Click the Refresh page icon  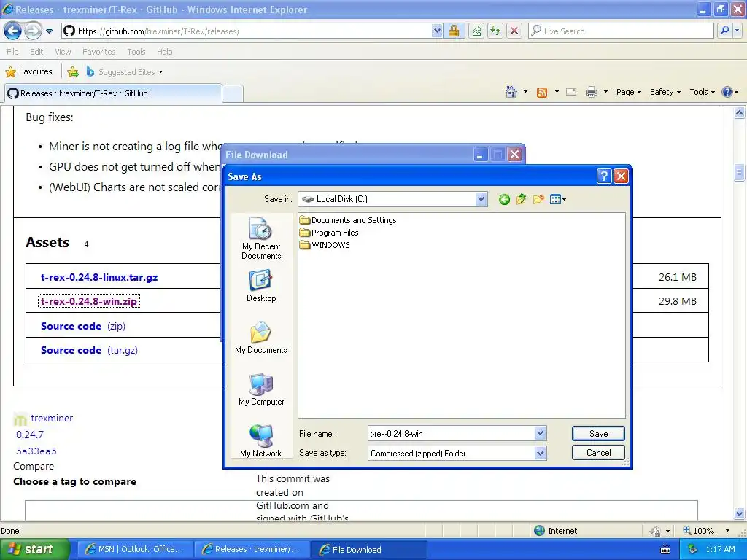(x=495, y=31)
